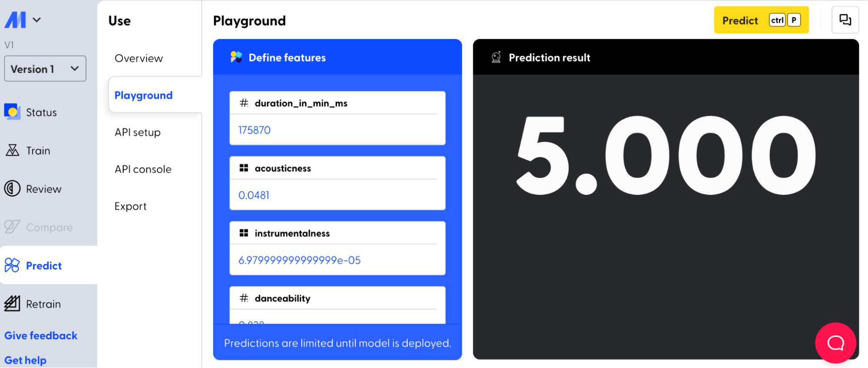Click the acousticness value 0.0481 field
868x368 pixels.
337,195
